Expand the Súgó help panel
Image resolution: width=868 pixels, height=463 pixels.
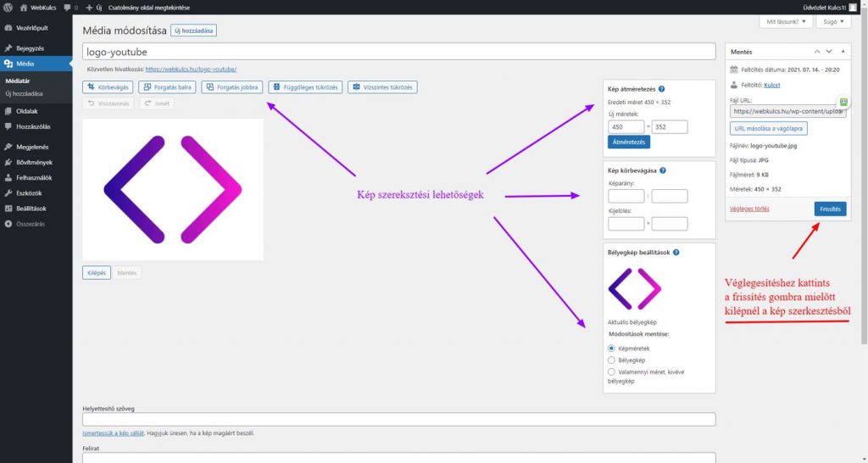832,21
